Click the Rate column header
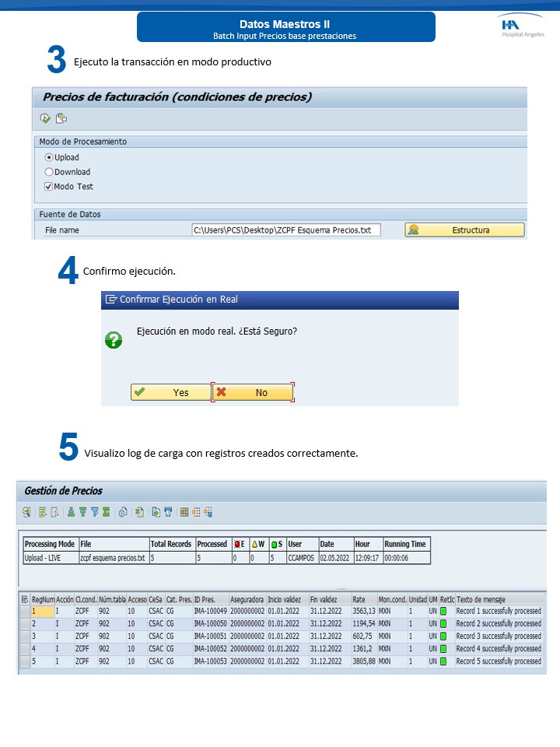 (362, 599)
